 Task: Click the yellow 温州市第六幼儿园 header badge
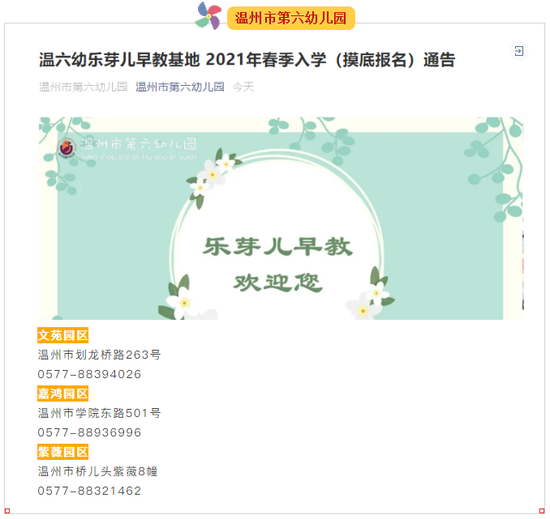coord(291,18)
